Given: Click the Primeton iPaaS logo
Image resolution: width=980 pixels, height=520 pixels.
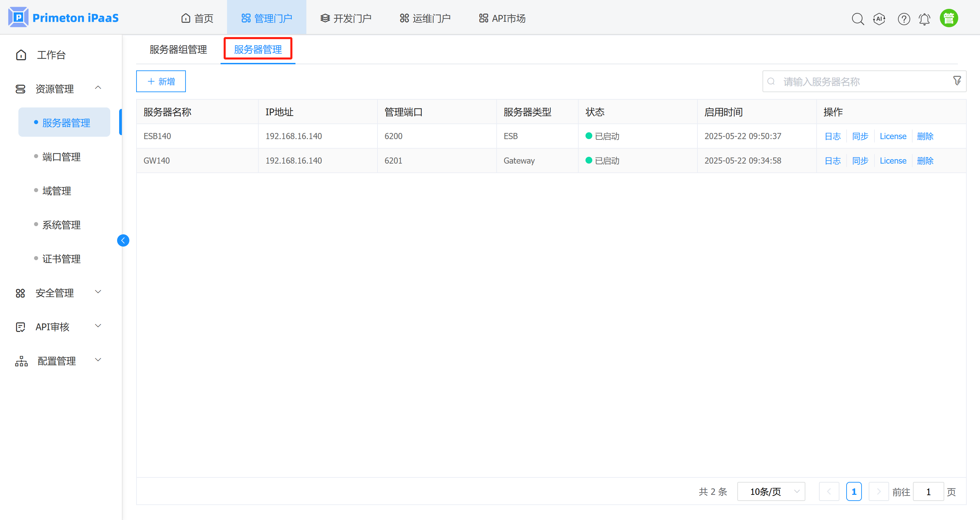Looking at the screenshot, I should click(x=63, y=17).
